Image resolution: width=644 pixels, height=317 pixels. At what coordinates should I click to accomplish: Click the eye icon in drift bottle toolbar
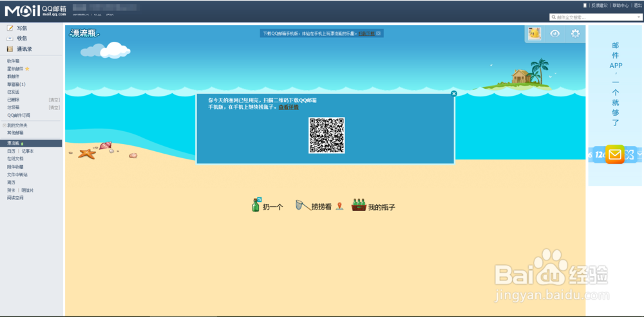pyautogui.click(x=555, y=34)
